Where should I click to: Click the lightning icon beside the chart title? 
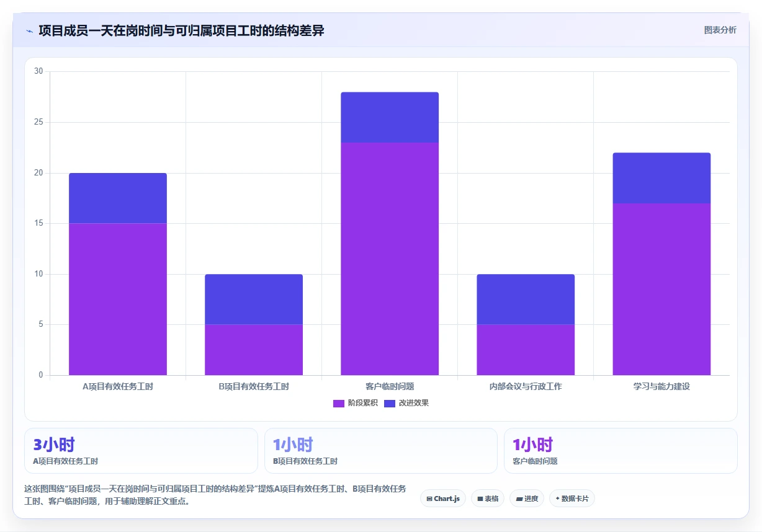pos(30,31)
